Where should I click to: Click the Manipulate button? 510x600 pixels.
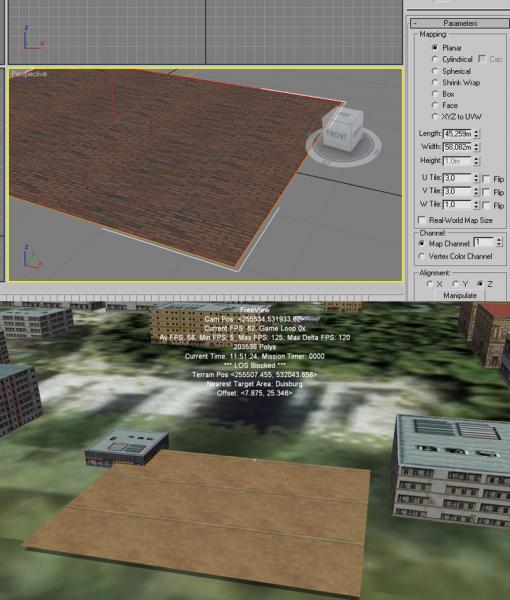coord(460,295)
